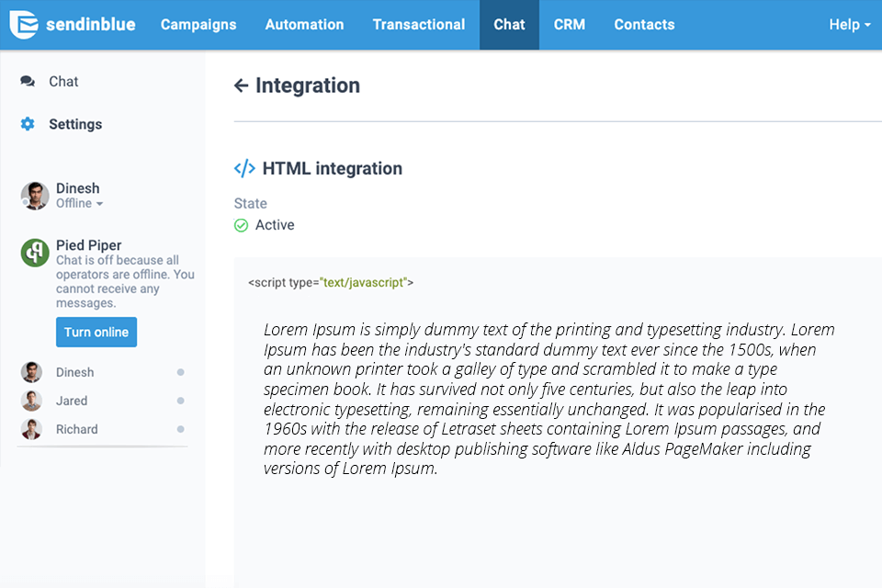The height and width of the screenshot is (588, 882).
Task: Select Dinesh in the operator list
Action: pos(74,372)
